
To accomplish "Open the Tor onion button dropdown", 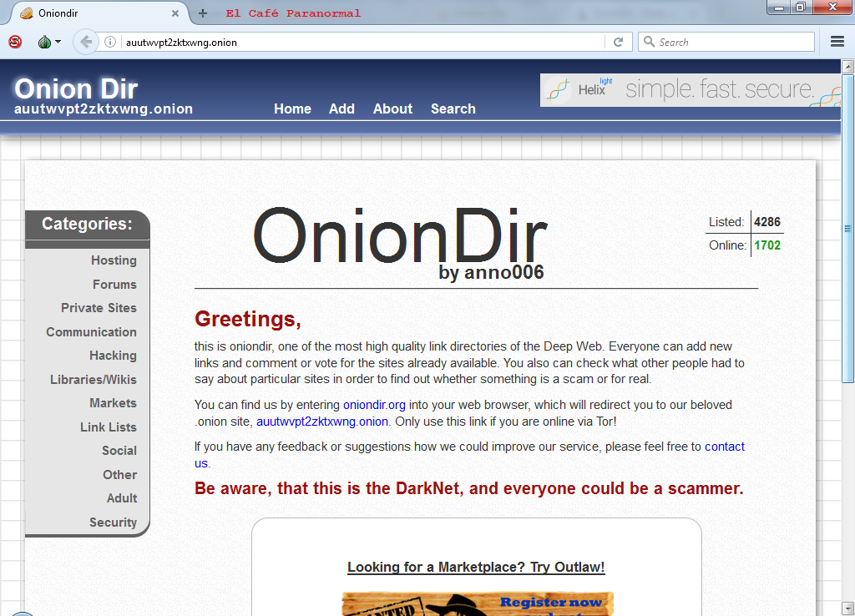I will pos(48,42).
